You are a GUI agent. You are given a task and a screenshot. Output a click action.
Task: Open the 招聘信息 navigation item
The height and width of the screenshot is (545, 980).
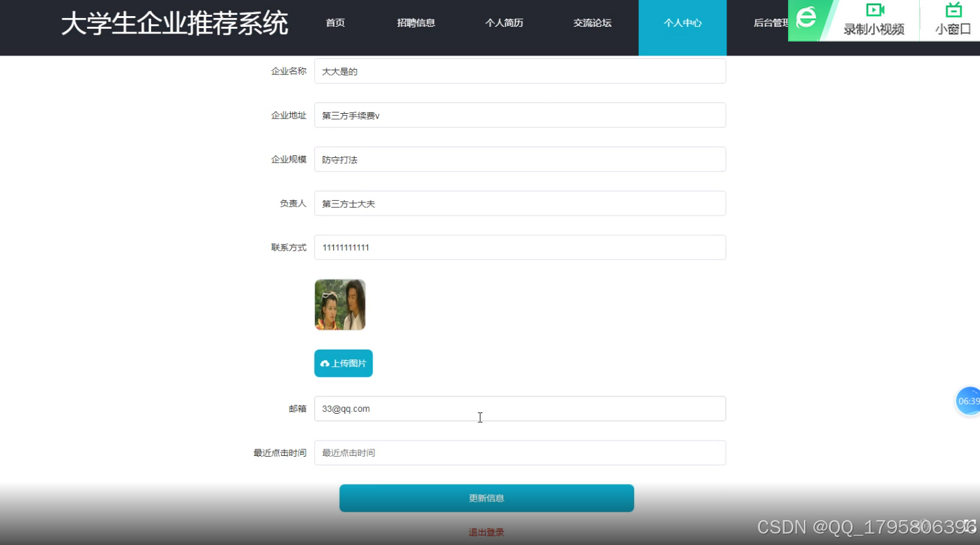[416, 22]
